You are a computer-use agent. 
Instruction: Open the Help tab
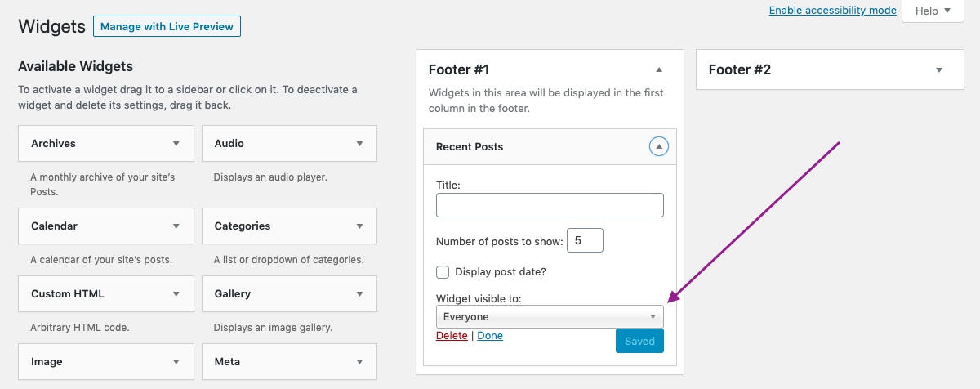click(x=933, y=11)
